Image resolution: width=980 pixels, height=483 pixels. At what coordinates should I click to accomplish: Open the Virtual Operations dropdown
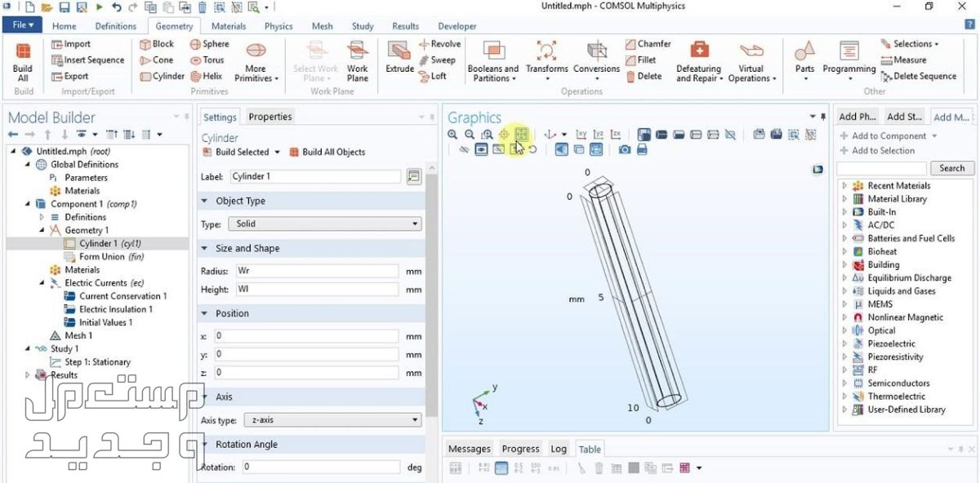tap(751, 62)
